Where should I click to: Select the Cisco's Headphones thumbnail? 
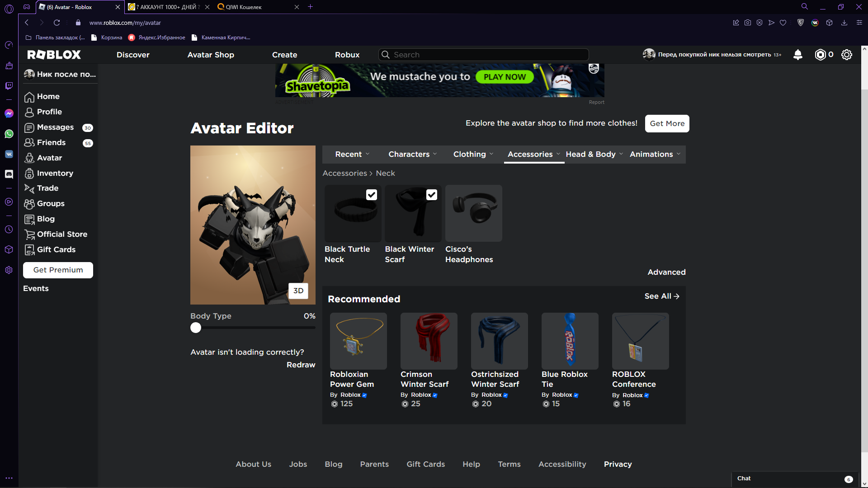click(x=474, y=213)
